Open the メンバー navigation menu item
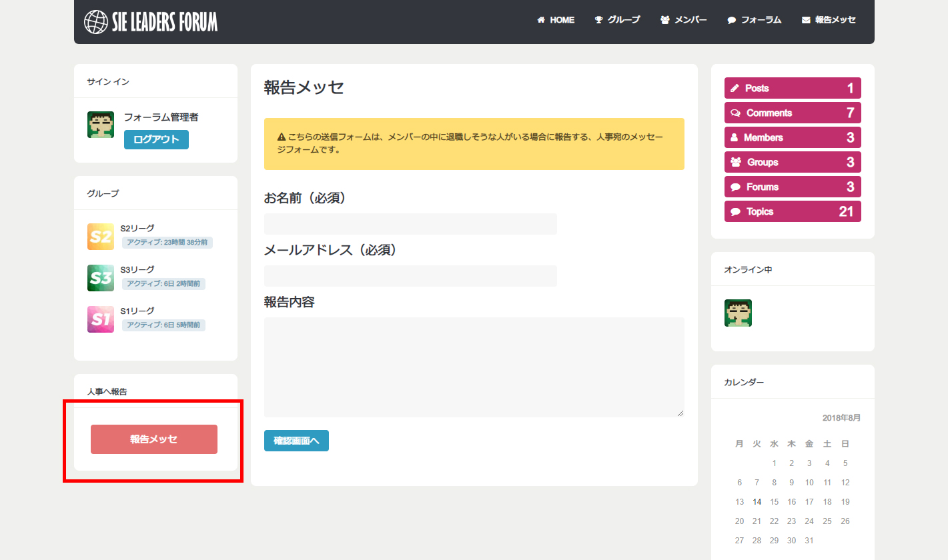This screenshot has height=560, width=948. [x=684, y=20]
